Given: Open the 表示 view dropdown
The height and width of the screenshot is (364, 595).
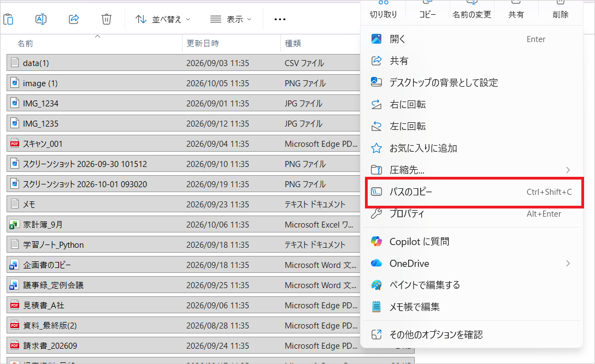Looking at the screenshot, I should coord(231,19).
